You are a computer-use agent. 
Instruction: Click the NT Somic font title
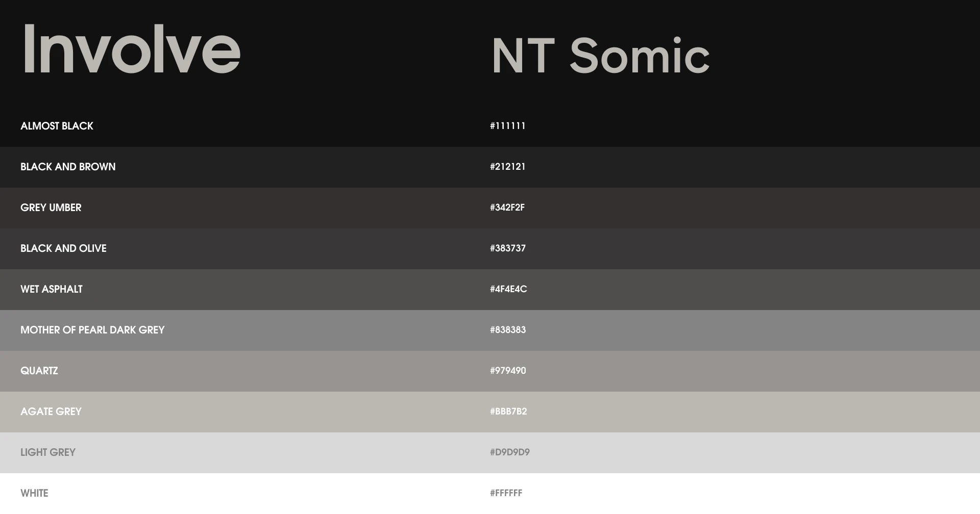coord(600,56)
